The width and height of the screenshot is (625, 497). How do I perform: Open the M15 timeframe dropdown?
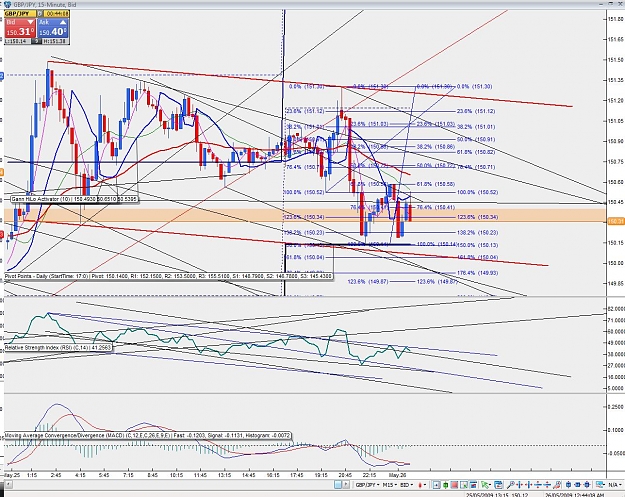click(x=390, y=485)
